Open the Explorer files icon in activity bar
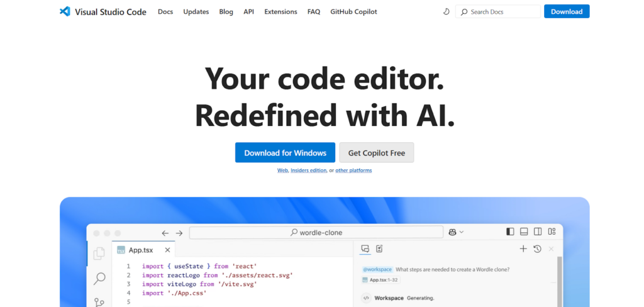 pos(99,254)
